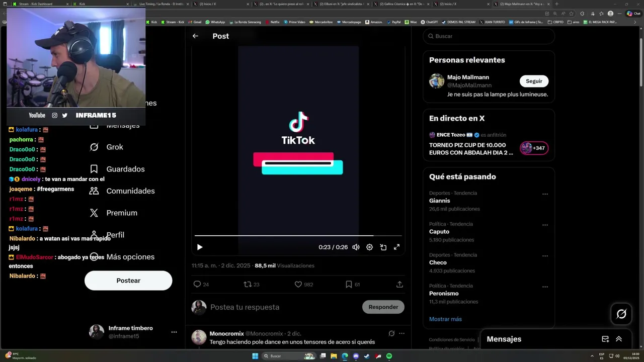Image resolution: width=644 pixels, height=362 pixels.
Task: Open the Giannis trending topic
Action: (x=439, y=201)
